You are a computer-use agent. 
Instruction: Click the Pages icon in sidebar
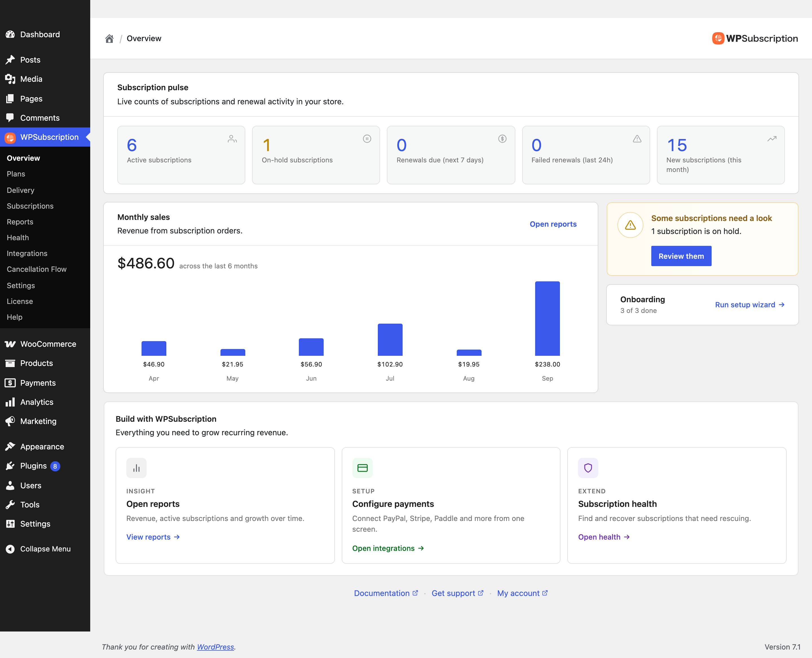tap(10, 99)
